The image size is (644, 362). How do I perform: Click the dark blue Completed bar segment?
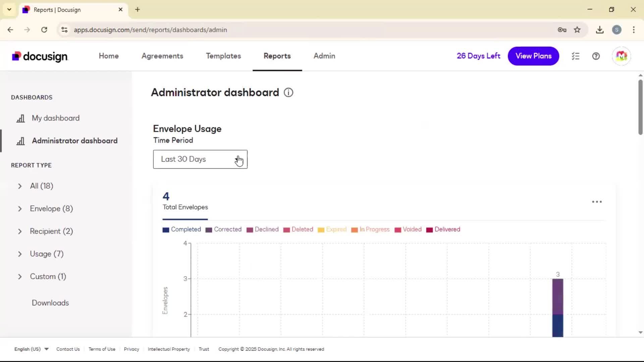558,326
